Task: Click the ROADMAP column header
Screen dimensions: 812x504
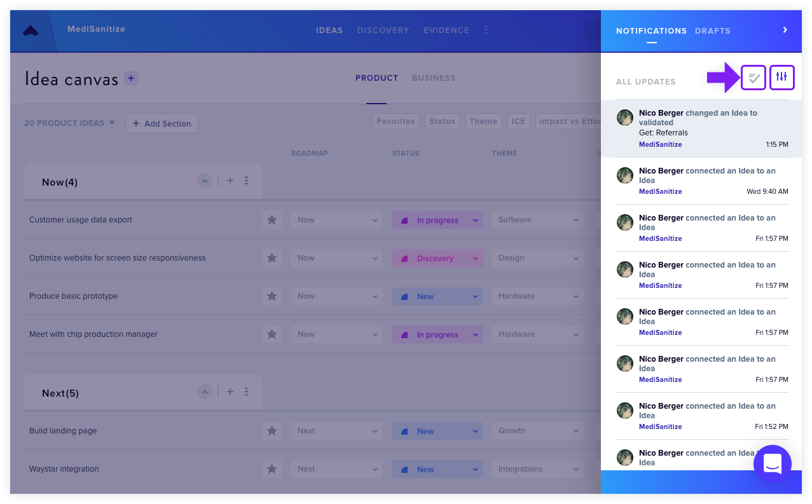Action: click(x=310, y=153)
